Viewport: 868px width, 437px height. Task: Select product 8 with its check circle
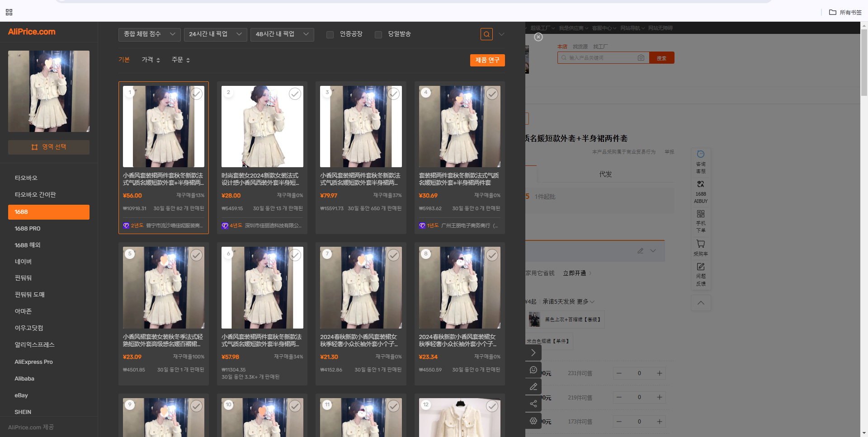tap(492, 255)
